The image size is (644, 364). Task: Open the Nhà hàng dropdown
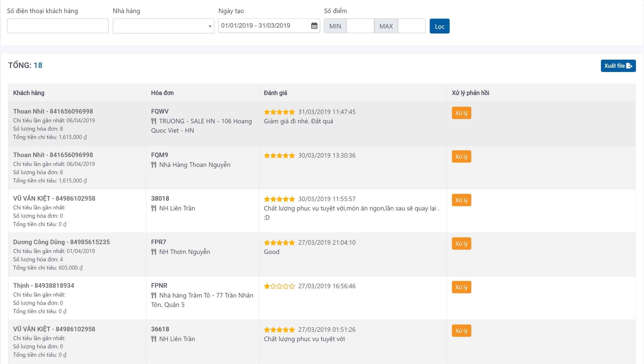coord(163,26)
